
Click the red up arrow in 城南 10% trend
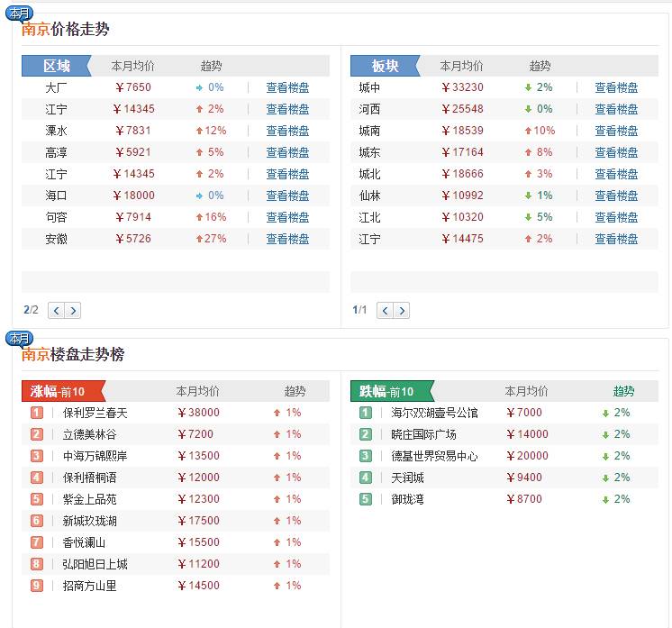coord(528,131)
